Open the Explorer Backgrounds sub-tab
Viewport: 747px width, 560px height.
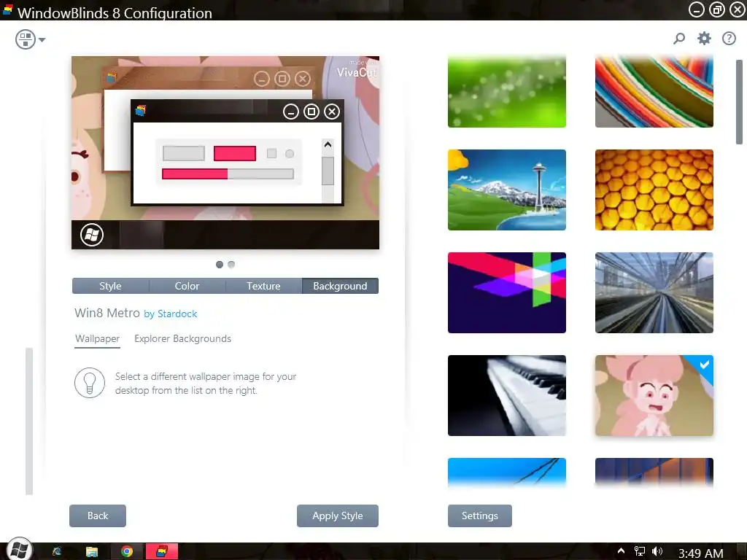pos(182,338)
